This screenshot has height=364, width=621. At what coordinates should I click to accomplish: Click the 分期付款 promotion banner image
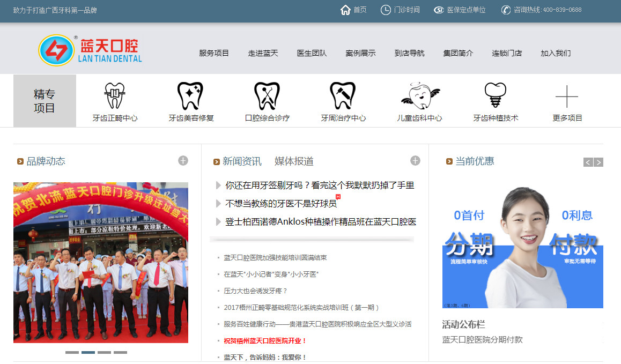523,247
